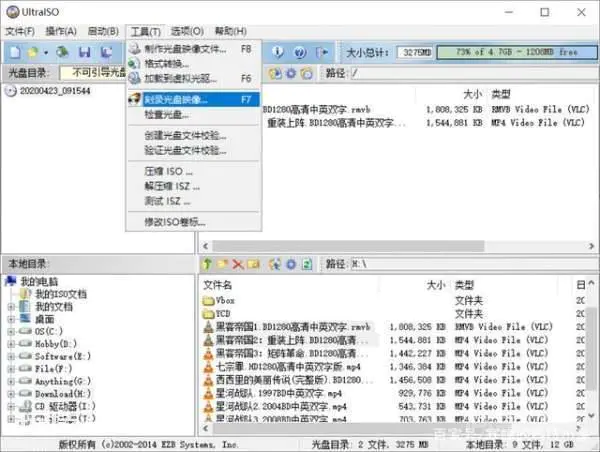Viewport: 600px width, 452px height.
Task: Choose the 测试 ISZ menu entry
Action: click(x=194, y=201)
